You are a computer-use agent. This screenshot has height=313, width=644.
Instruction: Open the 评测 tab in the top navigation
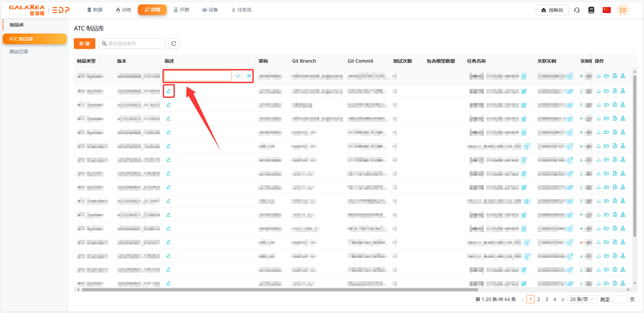click(x=181, y=10)
